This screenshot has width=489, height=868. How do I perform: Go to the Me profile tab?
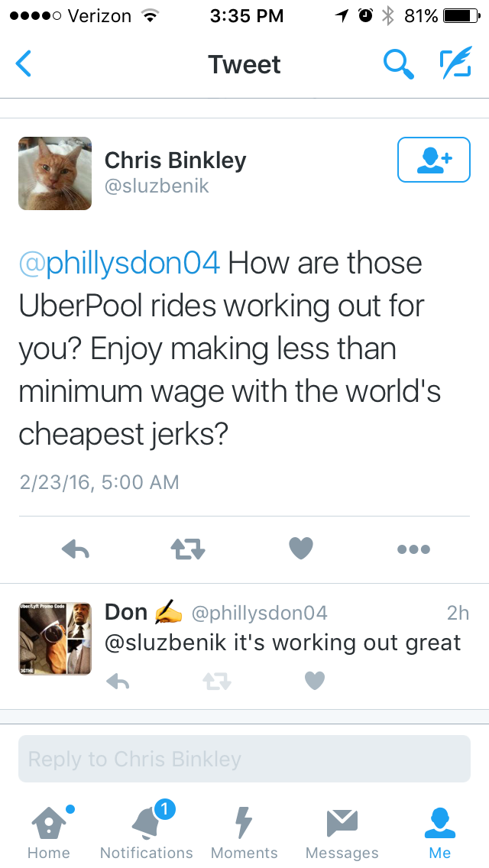(439, 831)
